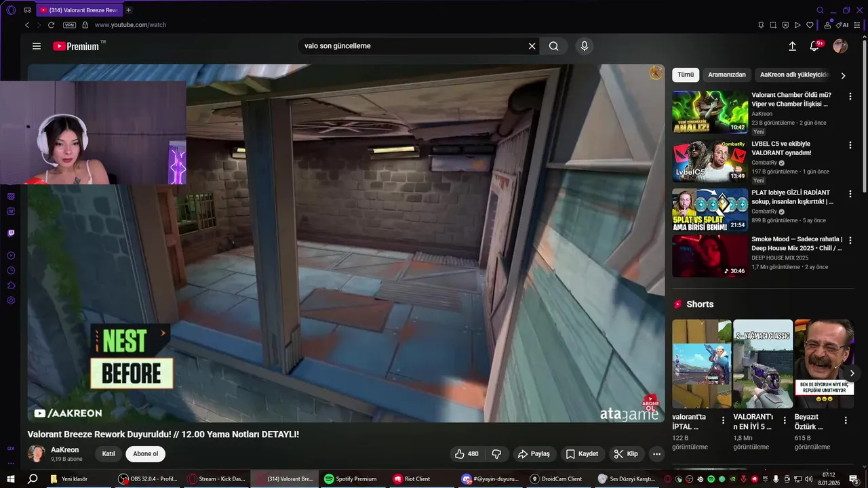
Task: Open the ad blocker shield icon
Action: pos(785,25)
